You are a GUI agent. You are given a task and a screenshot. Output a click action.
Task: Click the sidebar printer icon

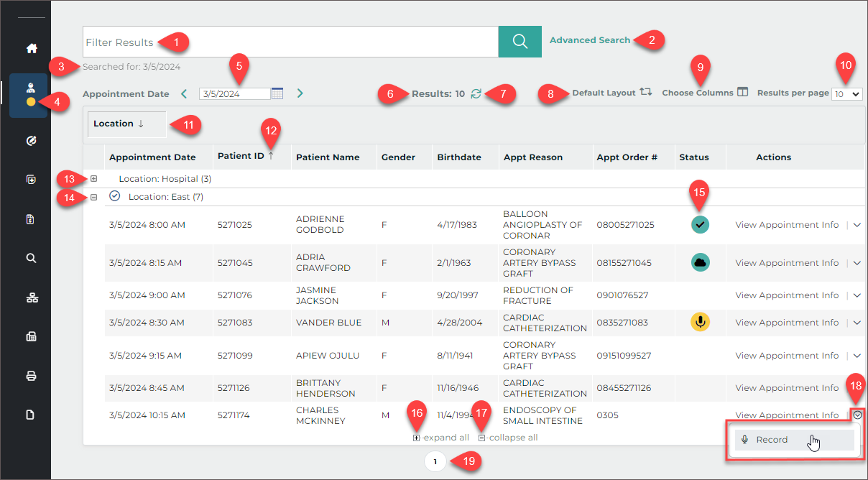(x=31, y=376)
